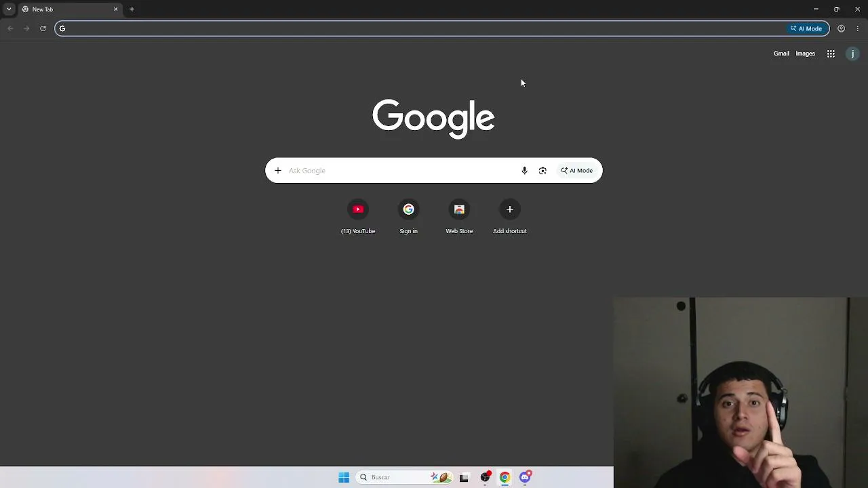The image size is (868, 488).
Task: Click the AI Mode button in address bar
Action: (x=806, y=28)
